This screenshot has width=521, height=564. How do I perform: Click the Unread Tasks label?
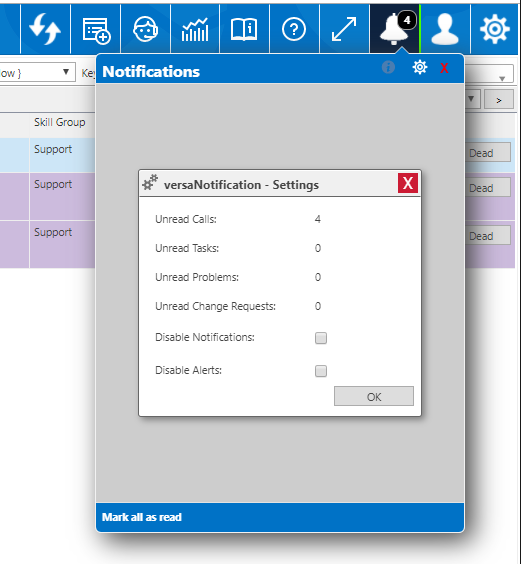point(187,248)
